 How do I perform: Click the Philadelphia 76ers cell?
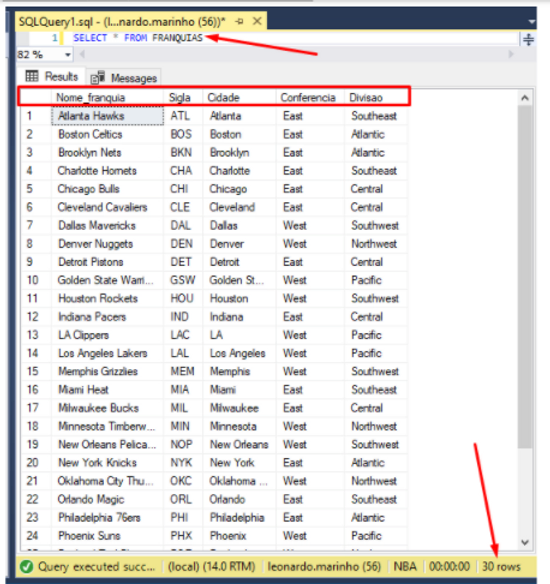tap(107, 517)
